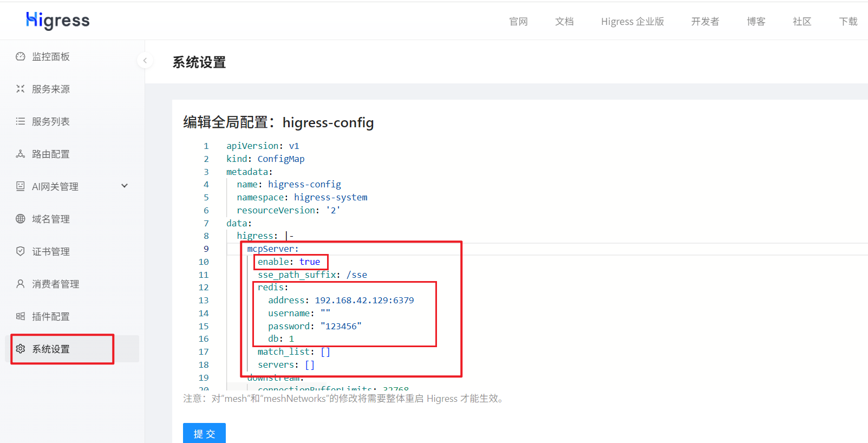Screen dimensions: 868x443
Task: Click the 'enable: true' value
Action: click(310, 262)
